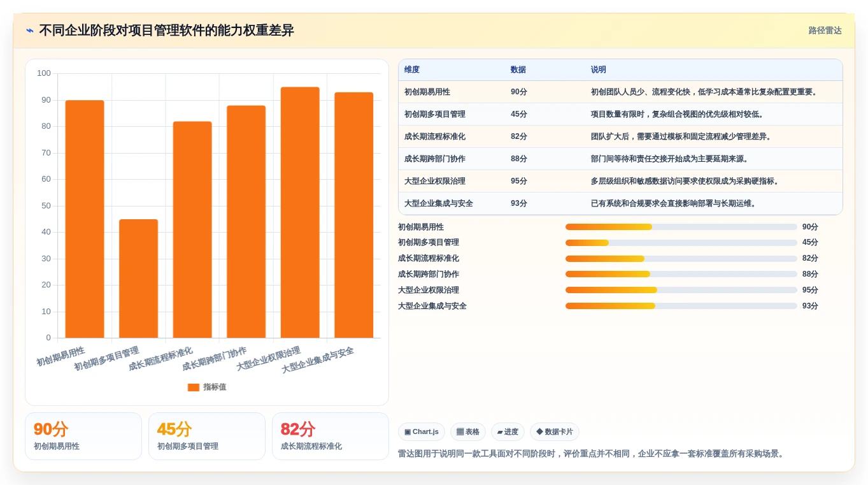Click the 成长期跨部门协作 progress bar

coord(681,274)
